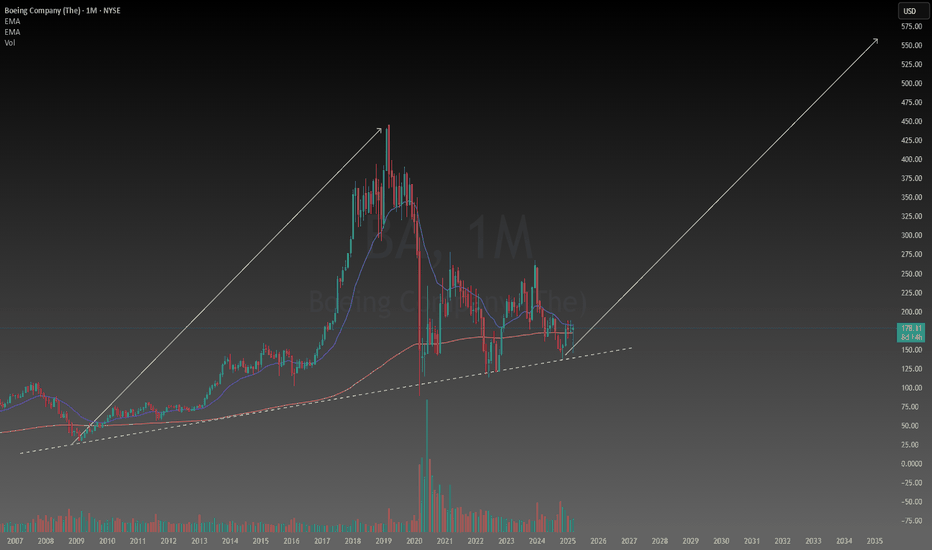Click the 525.00 price axis label

point(911,64)
